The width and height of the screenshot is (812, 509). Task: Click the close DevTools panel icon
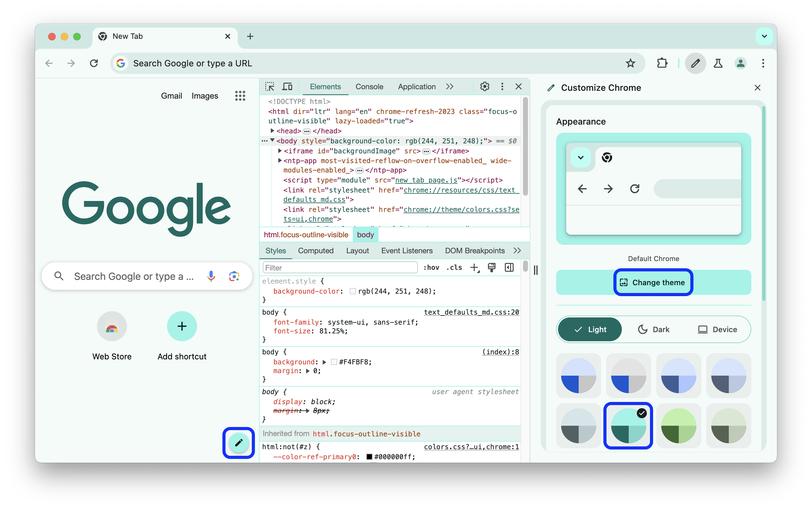point(519,86)
